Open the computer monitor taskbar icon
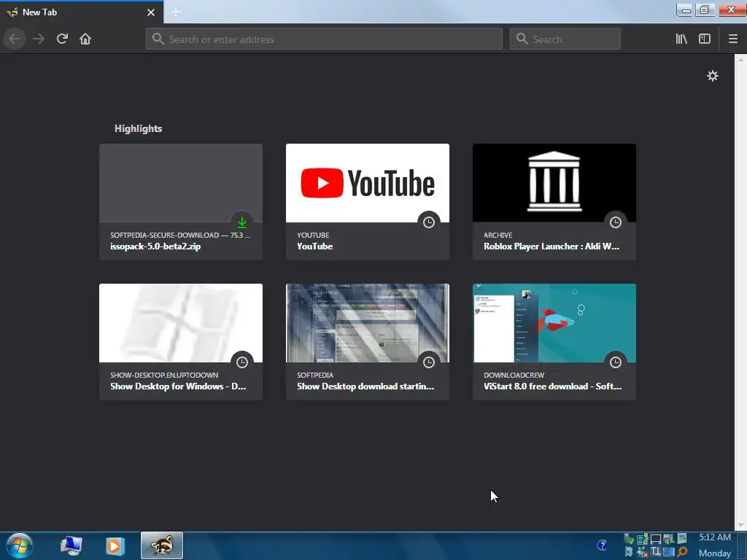Image resolution: width=747 pixels, height=560 pixels. (71, 545)
